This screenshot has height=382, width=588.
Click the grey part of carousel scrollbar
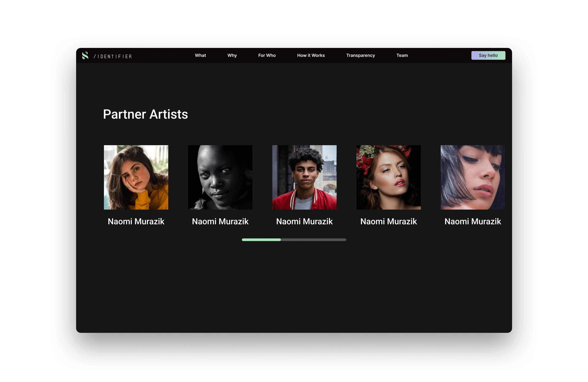pyautogui.click(x=314, y=240)
